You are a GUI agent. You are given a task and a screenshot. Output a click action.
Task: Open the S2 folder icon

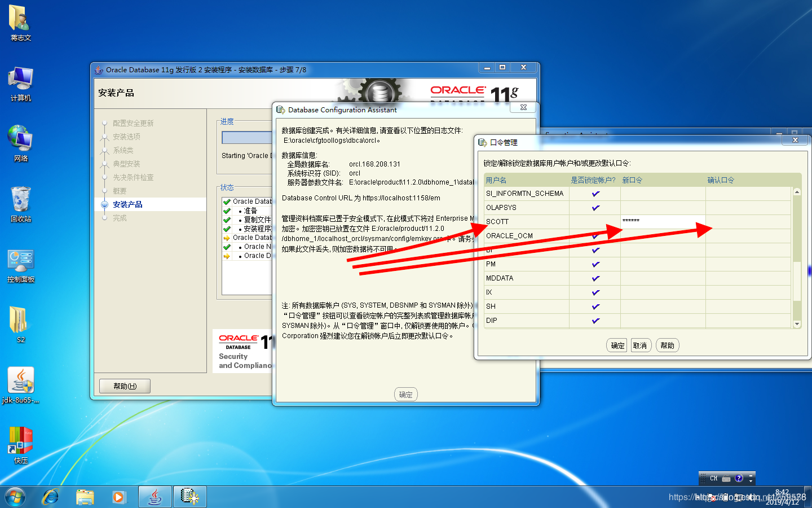click(x=20, y=325)
